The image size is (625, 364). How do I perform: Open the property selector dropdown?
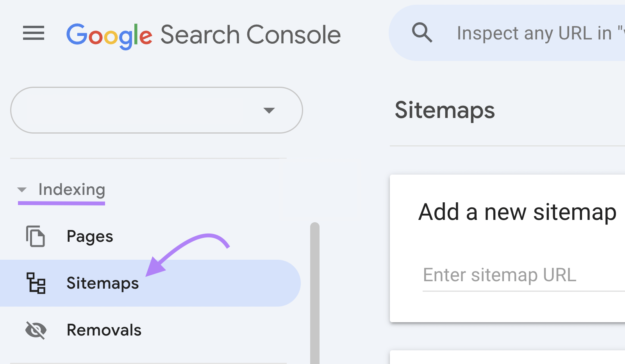click(x=156, y=110)
